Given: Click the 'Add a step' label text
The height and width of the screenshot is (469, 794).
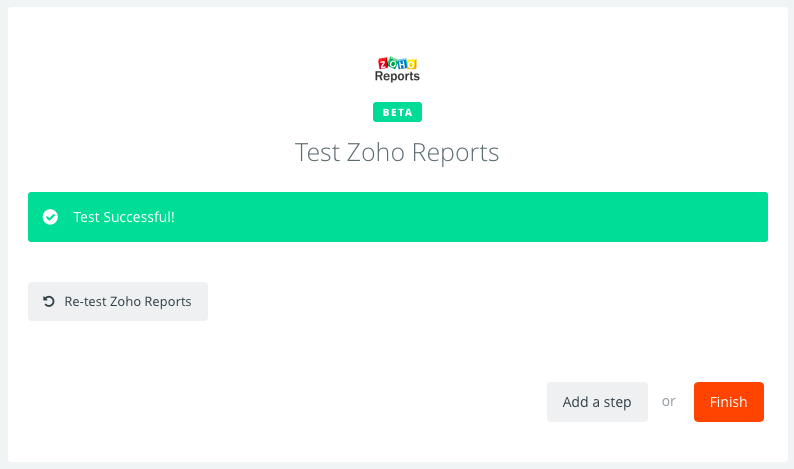Looking at the screenshot, I should pyautogui.click(x=597, y=402).
